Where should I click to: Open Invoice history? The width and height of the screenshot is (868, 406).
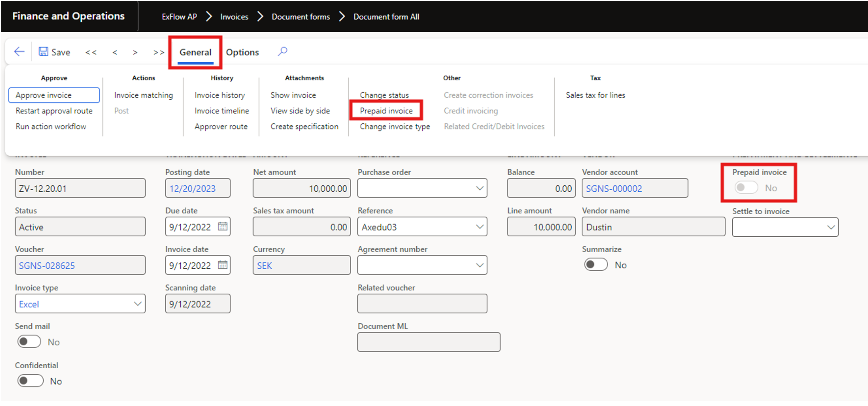(220, 95)
